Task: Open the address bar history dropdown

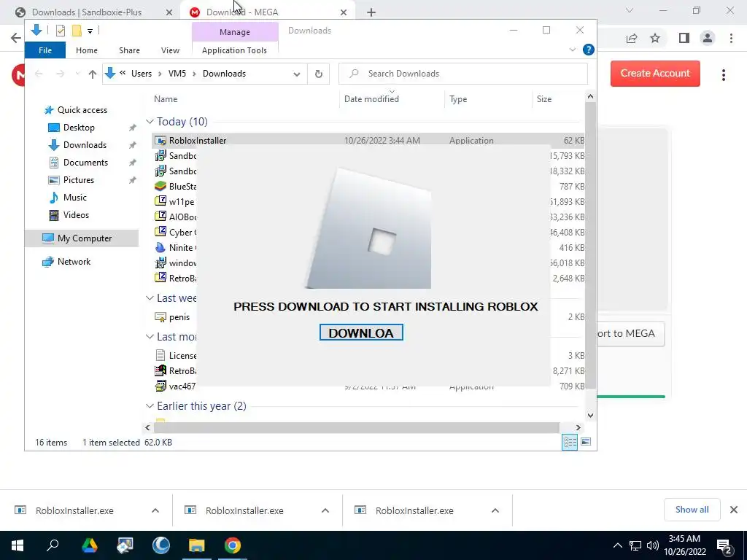Action: [297, 74]
